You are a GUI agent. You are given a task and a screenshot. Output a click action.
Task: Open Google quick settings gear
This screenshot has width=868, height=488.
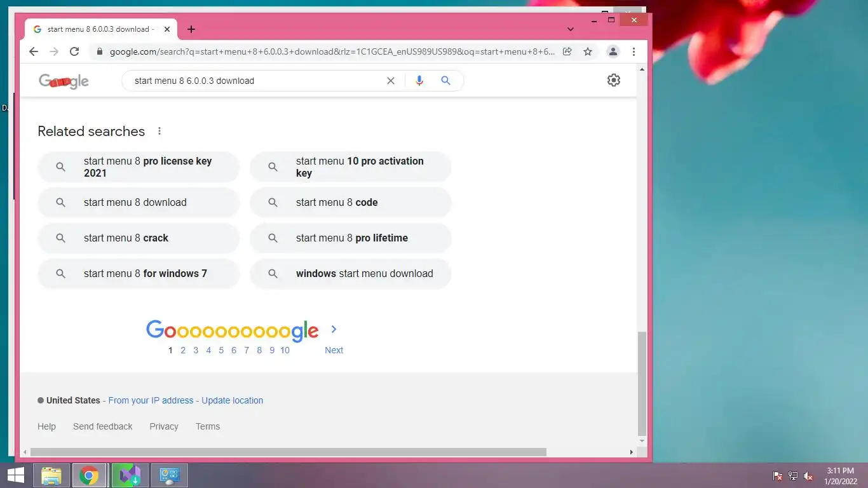pos(613,80)
